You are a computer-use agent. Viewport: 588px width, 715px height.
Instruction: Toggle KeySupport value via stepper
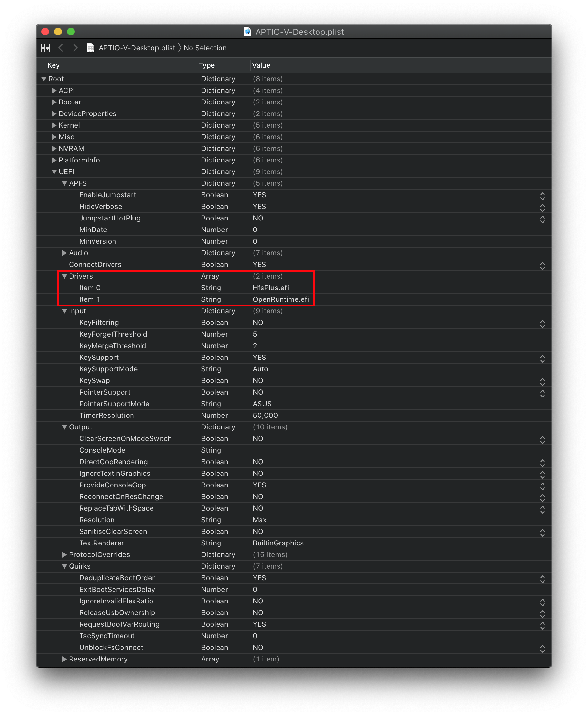(x=542, y=358)
